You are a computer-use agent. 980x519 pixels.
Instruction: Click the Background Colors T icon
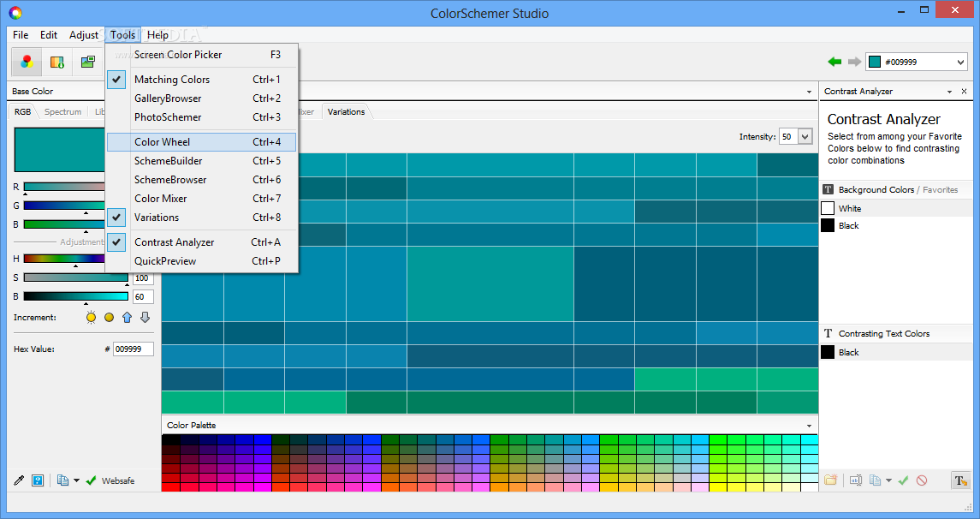tap(829, 188)
